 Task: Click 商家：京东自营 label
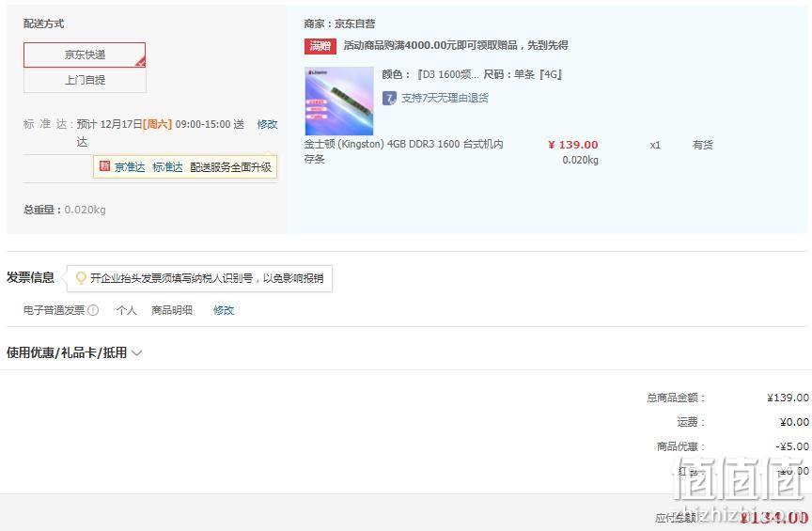(339, 23)
